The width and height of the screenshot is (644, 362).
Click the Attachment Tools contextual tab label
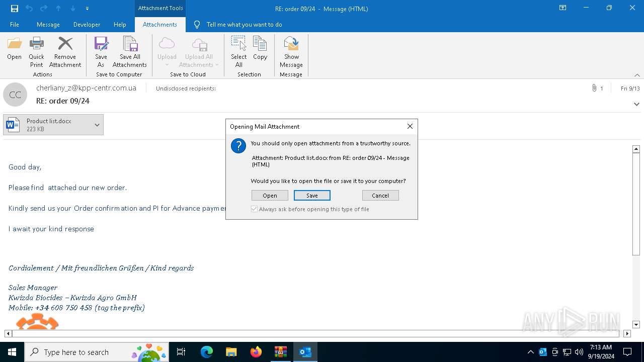coord(160,8)
